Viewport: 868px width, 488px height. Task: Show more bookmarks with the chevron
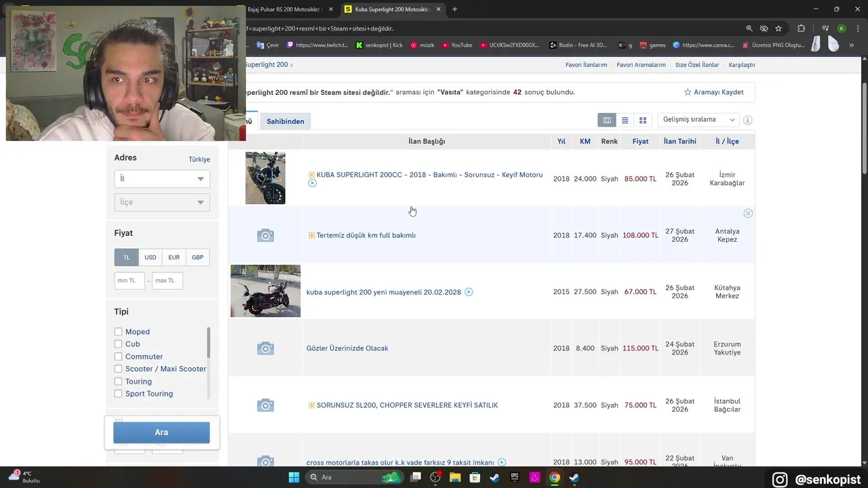pyautogui.click(x=851, y=45)
